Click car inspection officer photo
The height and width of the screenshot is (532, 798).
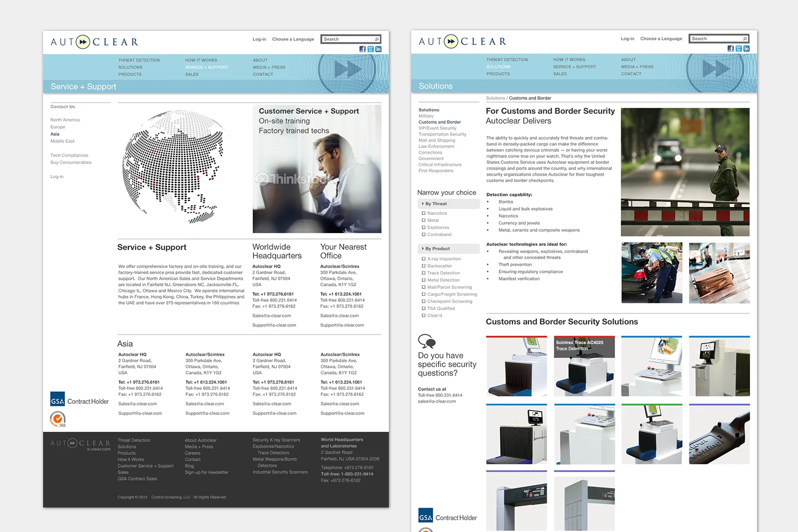[x=652, y=273]
